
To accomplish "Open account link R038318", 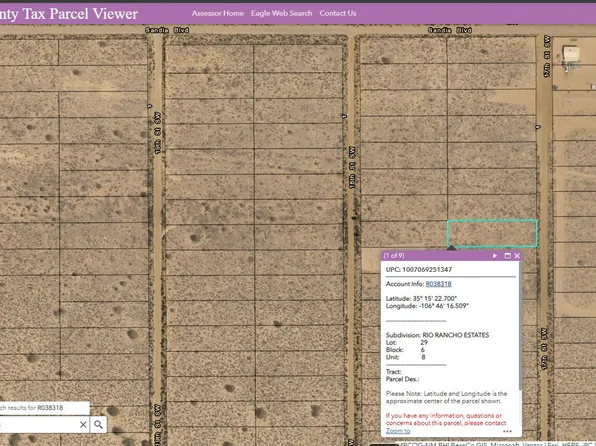I will point(438,284).
